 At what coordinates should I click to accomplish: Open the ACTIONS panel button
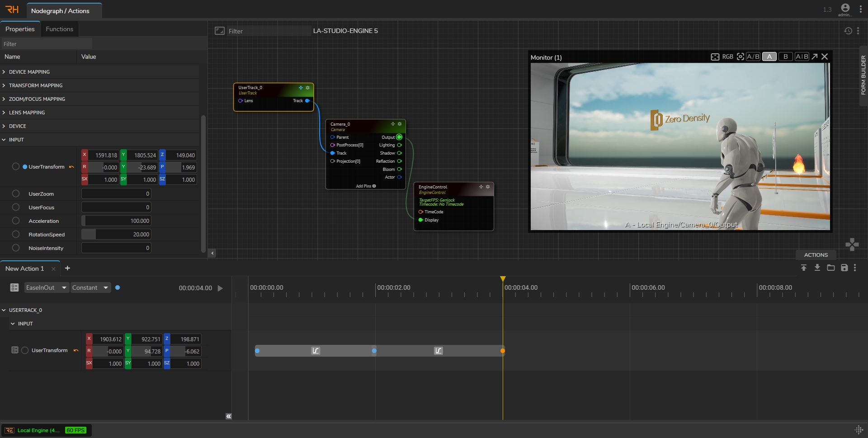click(x=816, y=255)
